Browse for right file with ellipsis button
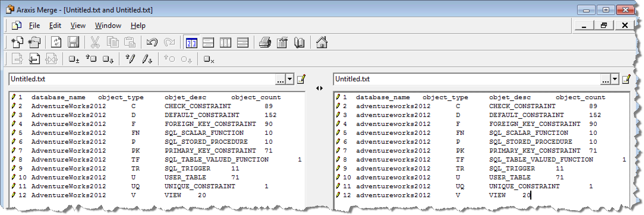The image size is (644, 215). coord(605,80)
